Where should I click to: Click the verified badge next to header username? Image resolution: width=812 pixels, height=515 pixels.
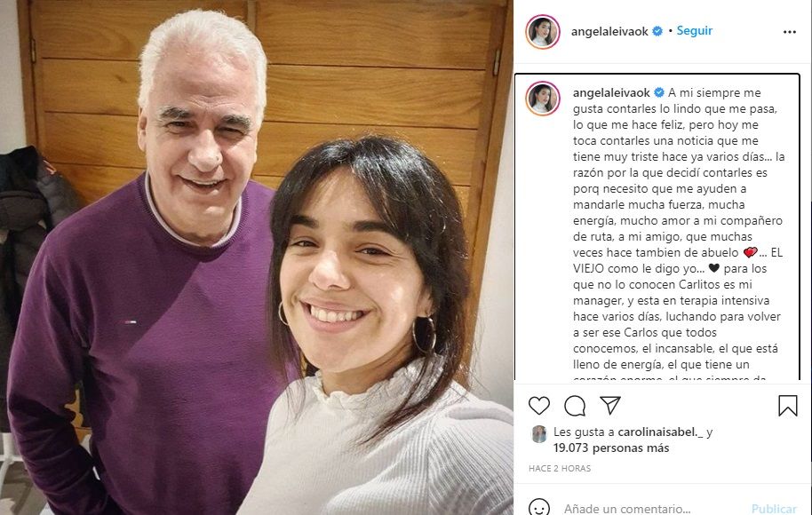click(657, 31)
